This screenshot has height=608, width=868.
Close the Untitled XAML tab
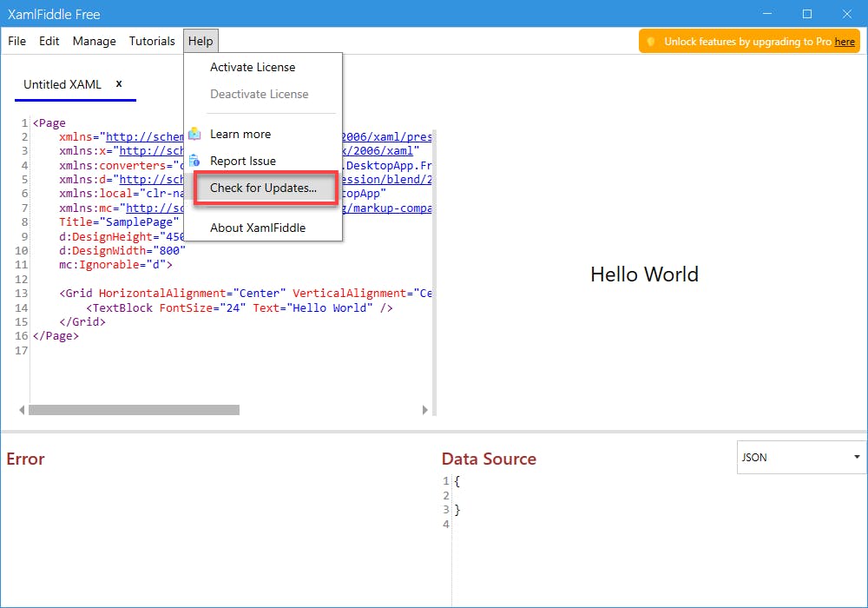tap(119, 83)
